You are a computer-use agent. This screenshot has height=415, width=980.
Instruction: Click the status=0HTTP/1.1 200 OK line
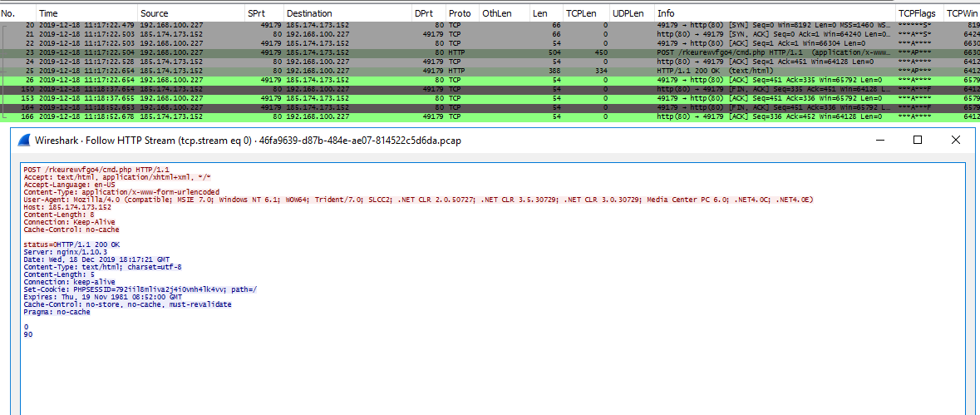tap(71, 245)
